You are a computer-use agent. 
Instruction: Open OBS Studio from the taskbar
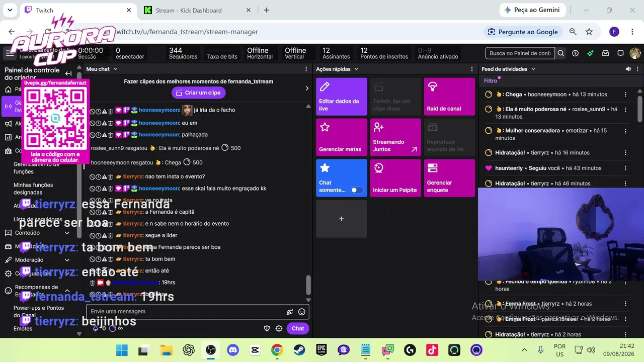(x=211, y=350)
